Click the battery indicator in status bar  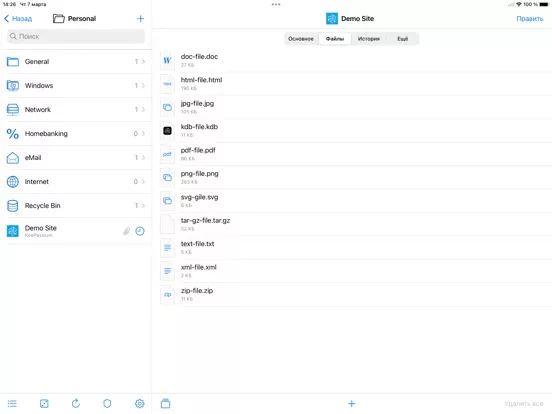coord(544,5)
